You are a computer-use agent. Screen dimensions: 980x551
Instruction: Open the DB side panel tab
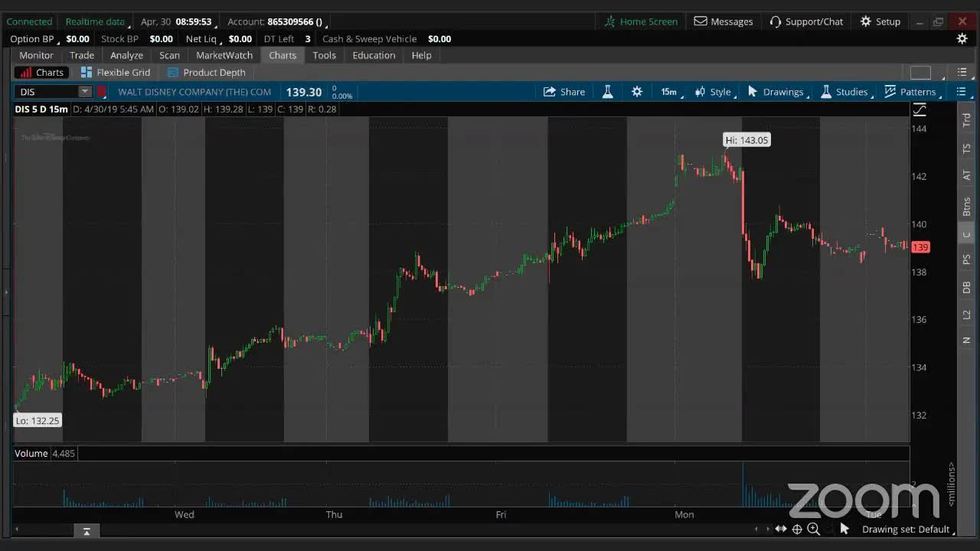click(966, 287)
